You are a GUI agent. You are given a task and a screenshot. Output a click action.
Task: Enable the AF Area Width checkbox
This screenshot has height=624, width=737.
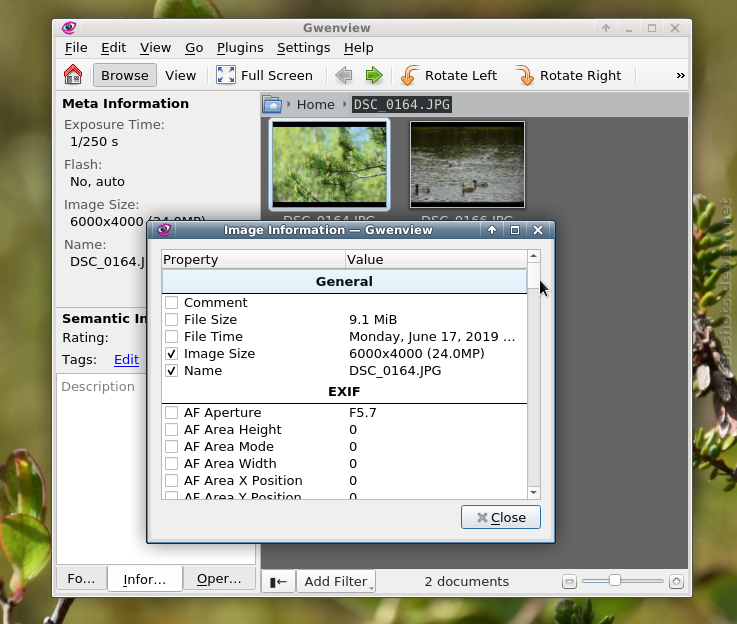(x=172, y=464)
